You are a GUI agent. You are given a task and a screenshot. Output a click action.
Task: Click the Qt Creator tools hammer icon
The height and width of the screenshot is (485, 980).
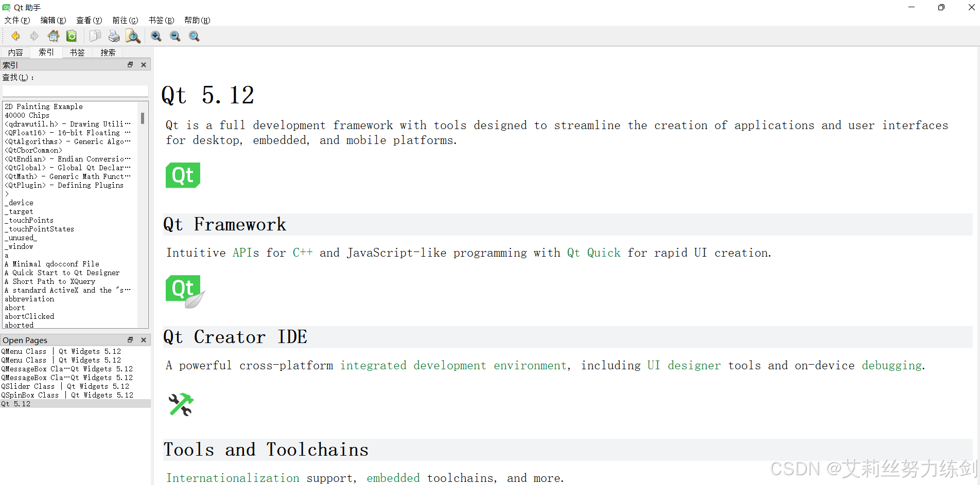click(x=181, y=405)
